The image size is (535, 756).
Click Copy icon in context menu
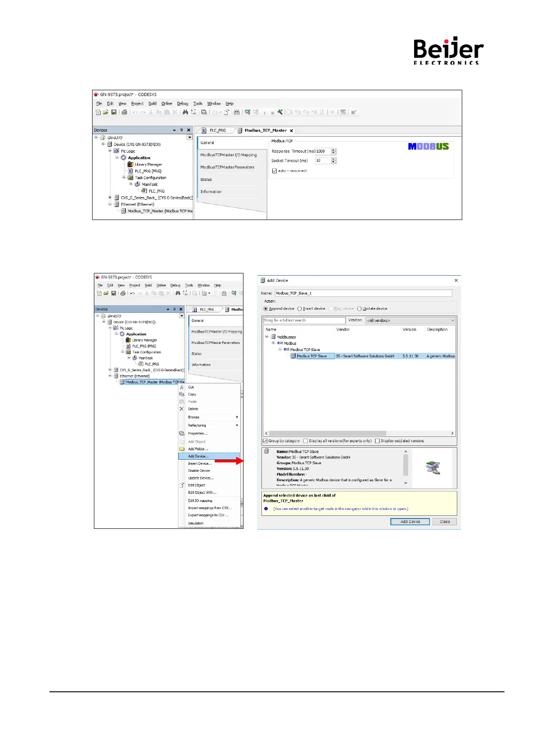click(182, 394)
